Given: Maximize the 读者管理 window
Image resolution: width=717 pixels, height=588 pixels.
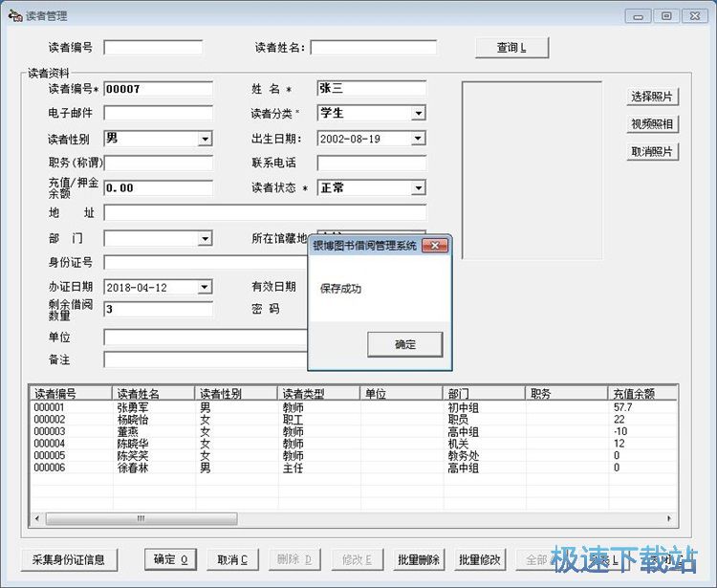Looking at the screenshot, I should tap(666, 16).
